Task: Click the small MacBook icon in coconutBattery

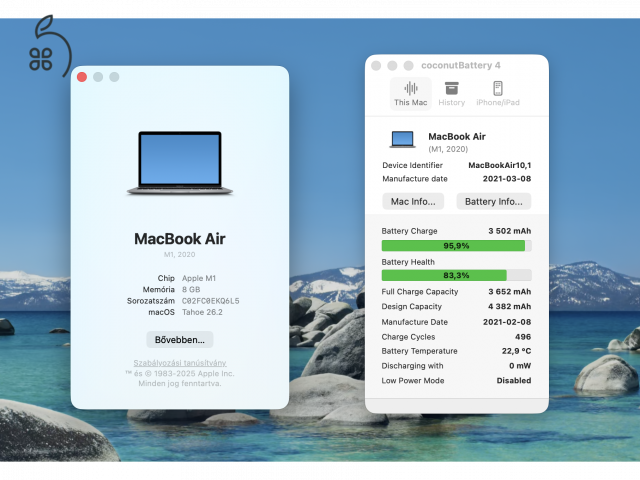Action: 402,139
